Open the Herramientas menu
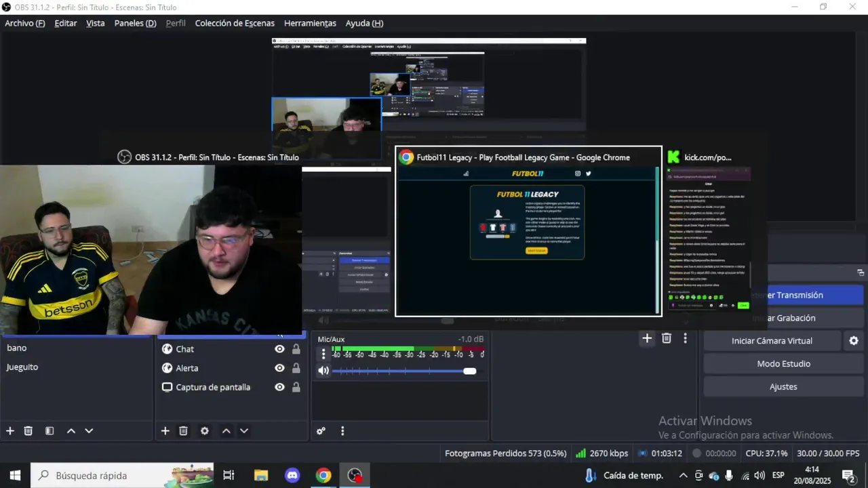Screen dimensions: 868x488 [x=310, y=23]
